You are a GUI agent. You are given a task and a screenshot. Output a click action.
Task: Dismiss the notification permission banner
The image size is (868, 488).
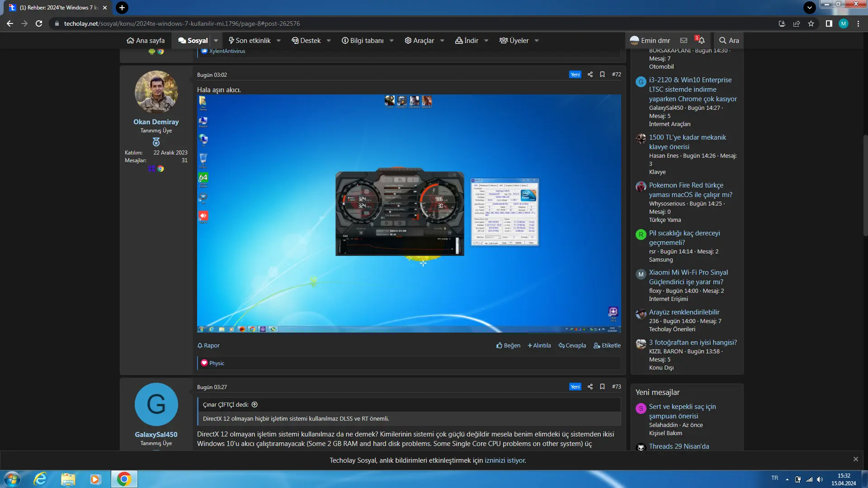click(x=855, y=459)
